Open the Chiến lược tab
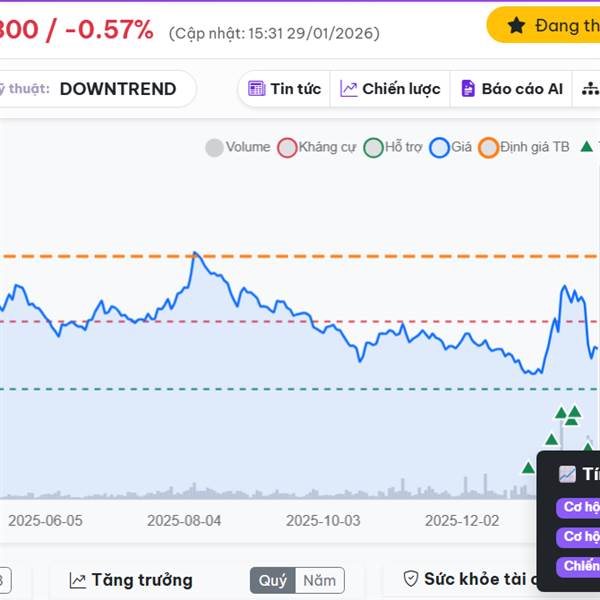 pos(390,89)
